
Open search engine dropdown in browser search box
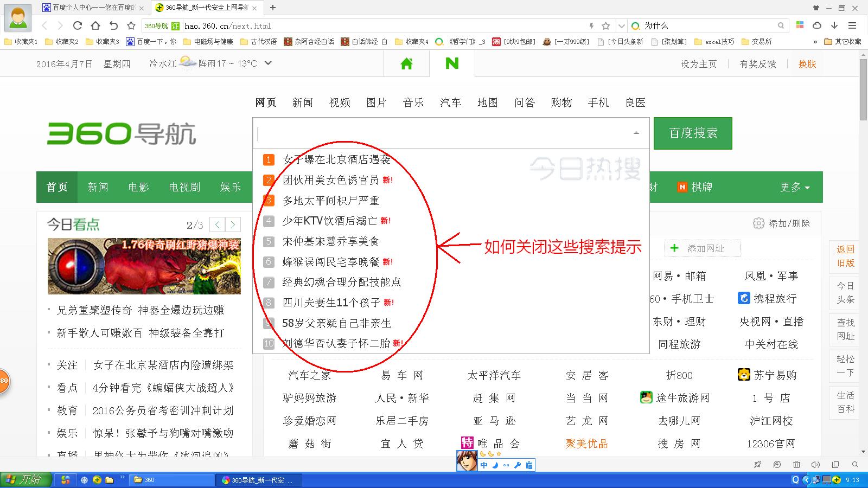(x=622, y=25)
